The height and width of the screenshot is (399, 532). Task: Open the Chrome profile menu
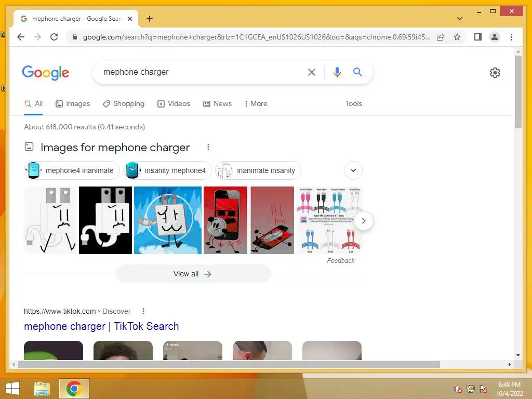coord(495,37)
